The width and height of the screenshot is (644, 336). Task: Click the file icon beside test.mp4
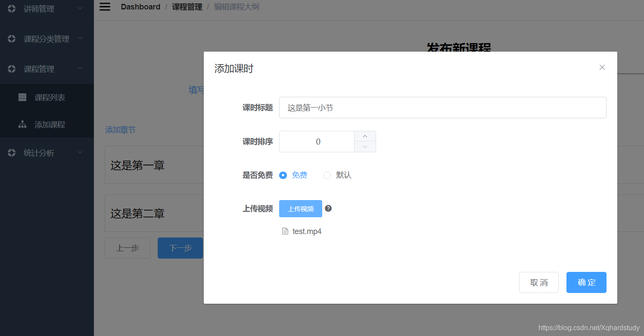click(285, 231)
